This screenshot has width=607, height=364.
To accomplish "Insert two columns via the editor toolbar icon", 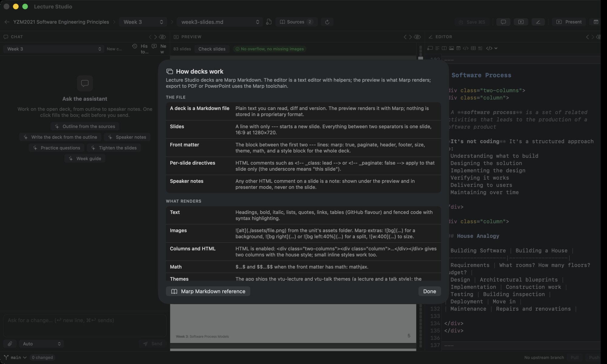I will coord(444,48).
